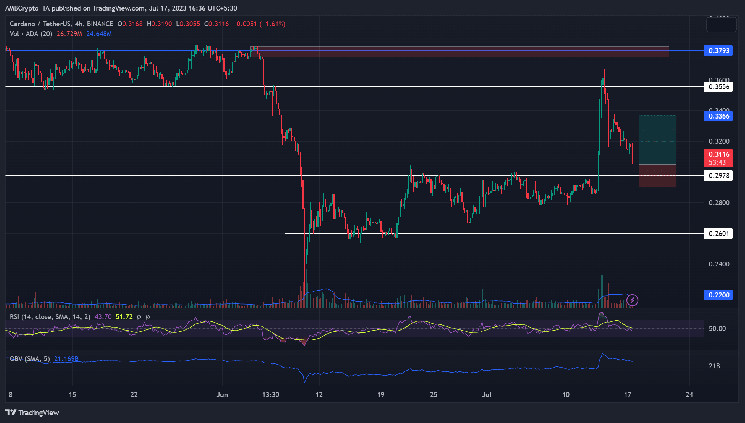Image resolution: width=745 pixels, height=423 pixels.
Task: Click the 0.2978 price level label
Action: tap(718, 176)
